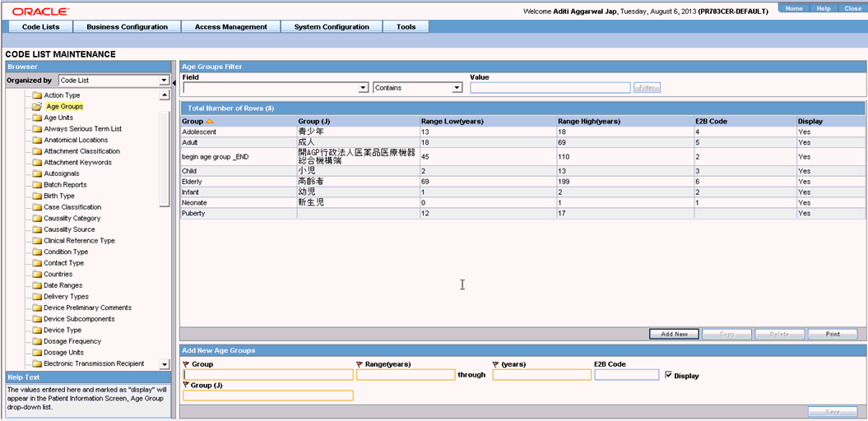Click the Home tab
The image size is (868, 421).
(795, 8)
